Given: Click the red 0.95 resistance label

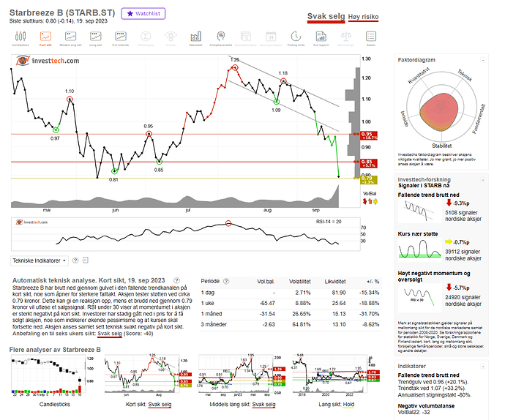Looking at the screenshot, I should click(x=369, y=135).
